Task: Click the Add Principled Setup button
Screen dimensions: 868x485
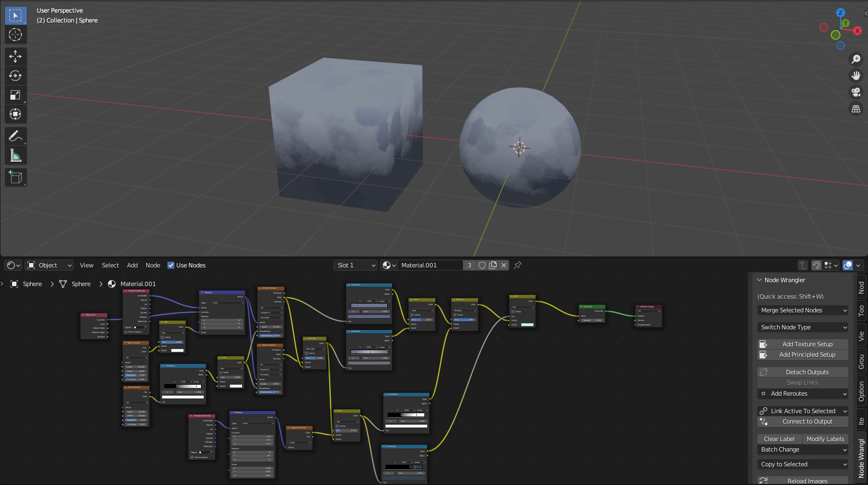Action: tap(807, 355)
